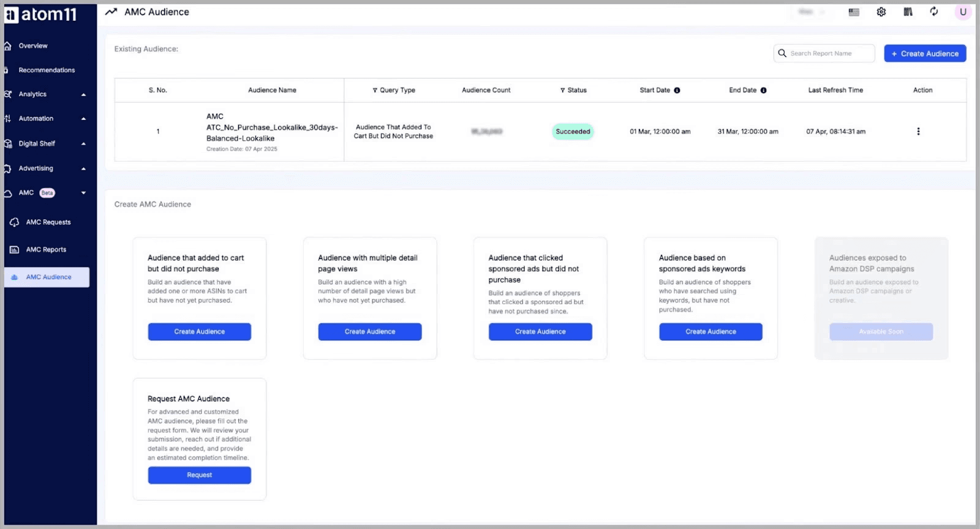Create audience for multiple detail page views

pos(370,332)
